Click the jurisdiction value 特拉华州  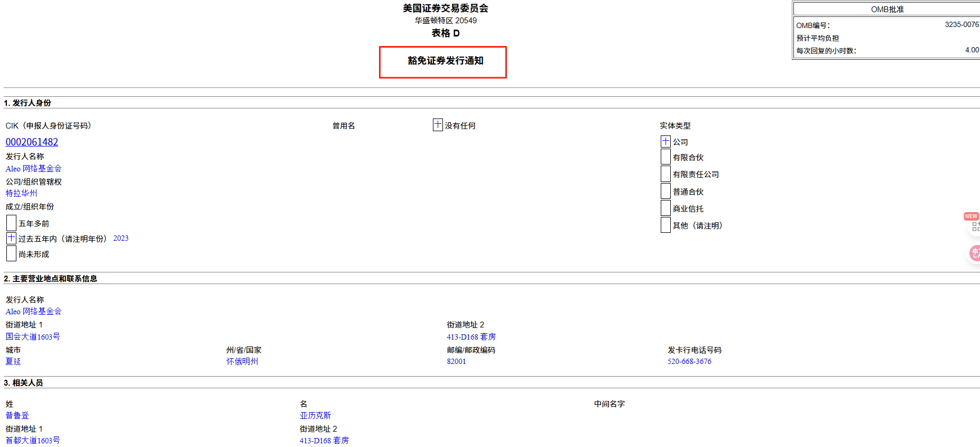[21, 193]
